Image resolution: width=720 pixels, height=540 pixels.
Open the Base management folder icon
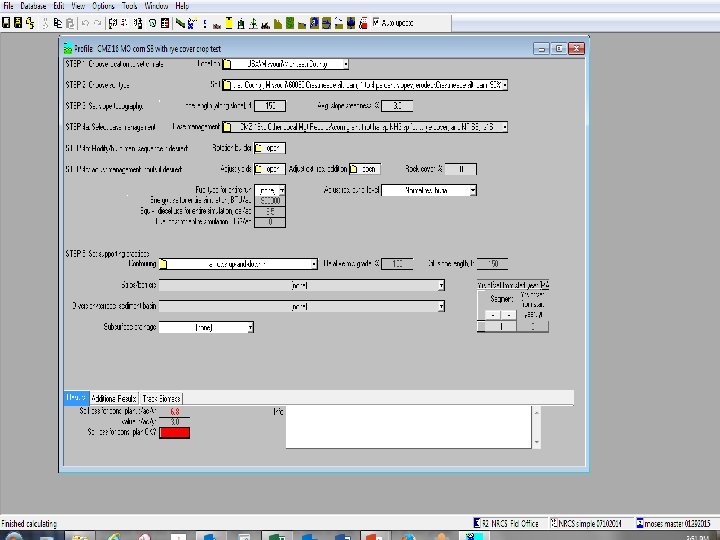tap(227, 127)
